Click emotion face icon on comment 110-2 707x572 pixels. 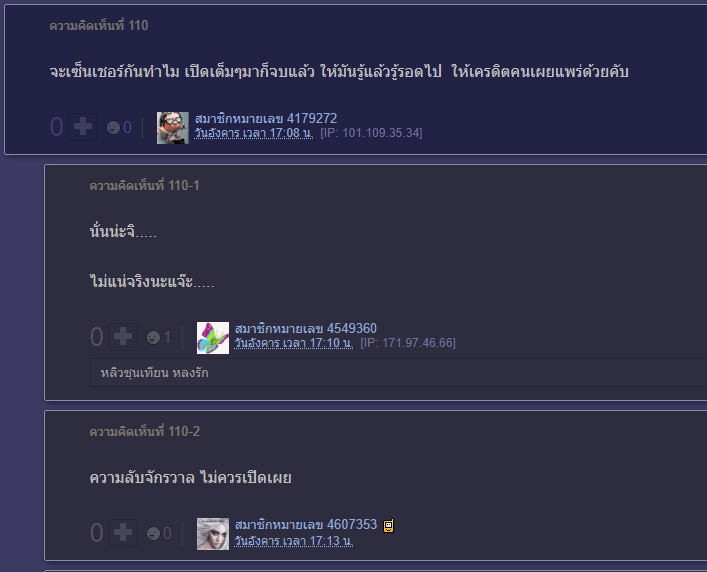[153, 534]
